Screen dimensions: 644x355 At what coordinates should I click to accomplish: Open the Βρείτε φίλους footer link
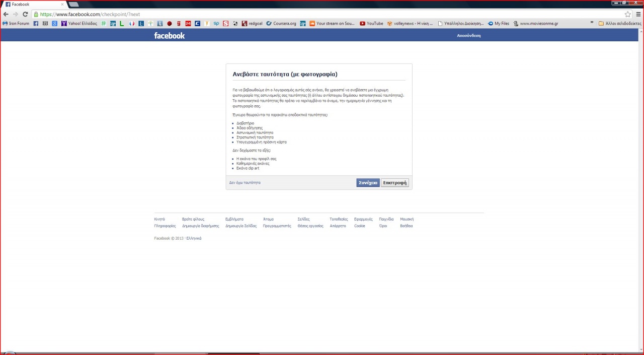[193, 220]
